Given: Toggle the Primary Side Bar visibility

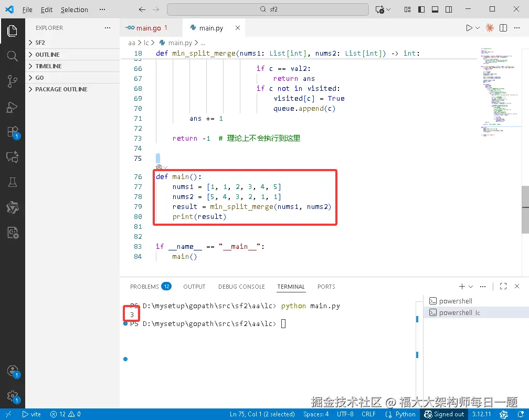Looking at the screenshot, I should click(x=421, y=9).
